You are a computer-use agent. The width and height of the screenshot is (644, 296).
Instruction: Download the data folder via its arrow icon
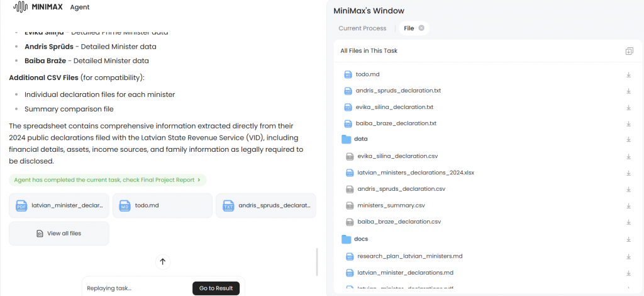(x=628, y=139)
